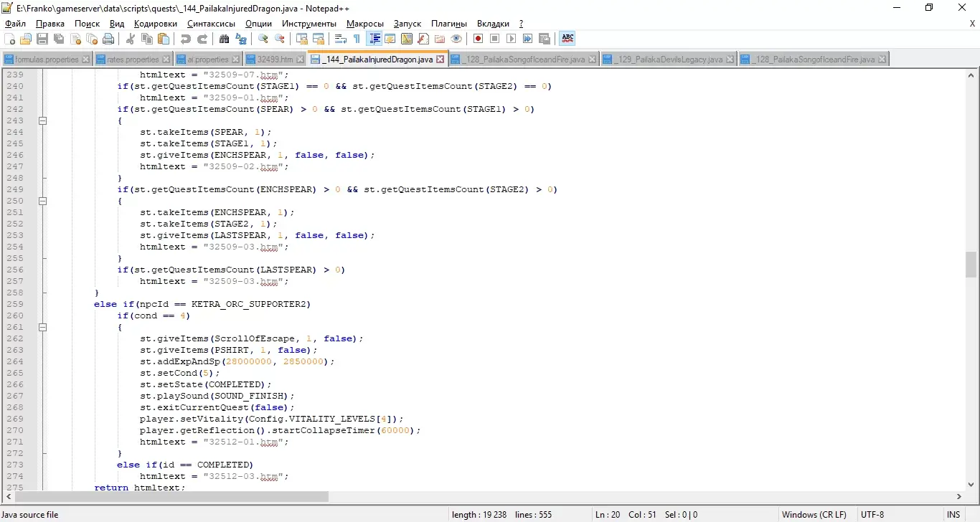Toggle synchronized vertical scrolling
The height and width of the screenshot is (522, 980).
coord(302,39)
